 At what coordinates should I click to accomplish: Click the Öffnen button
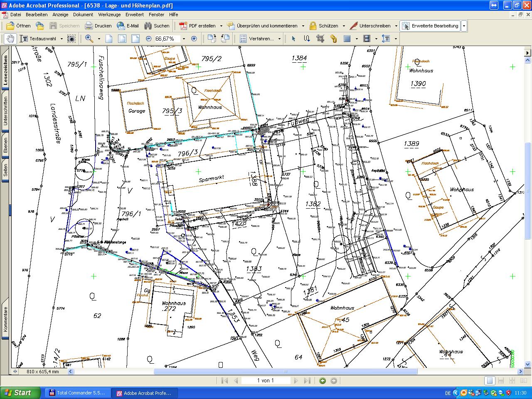[x=19, y=26]
